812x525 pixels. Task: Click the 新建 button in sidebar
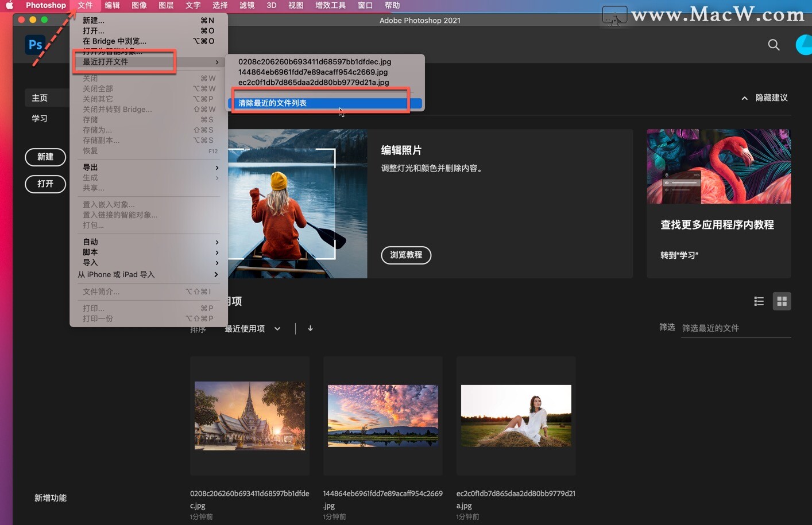pyautogui.click(x=45, y=157)
